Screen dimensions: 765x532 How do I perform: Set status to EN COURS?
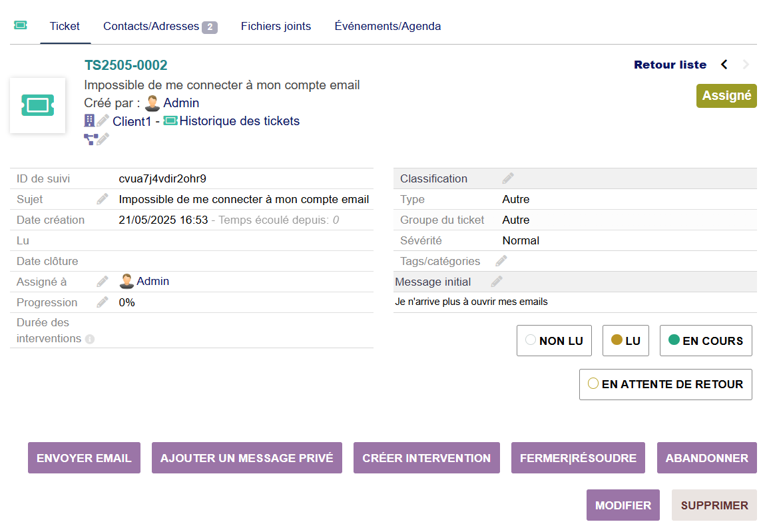705,341
